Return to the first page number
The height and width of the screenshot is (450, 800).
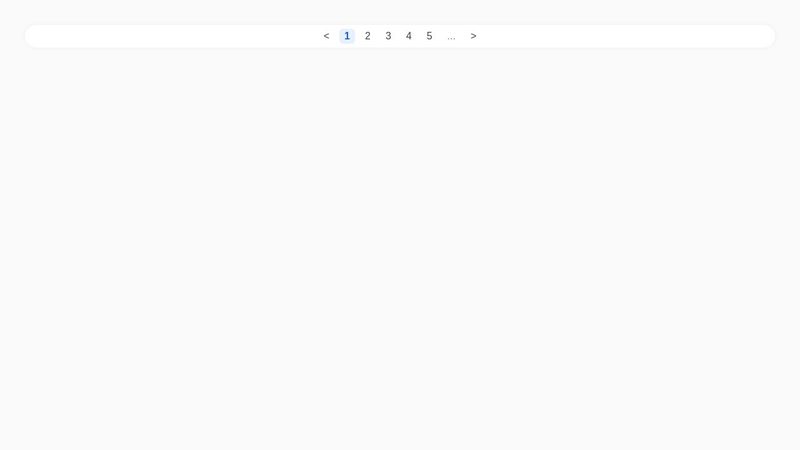347,36
